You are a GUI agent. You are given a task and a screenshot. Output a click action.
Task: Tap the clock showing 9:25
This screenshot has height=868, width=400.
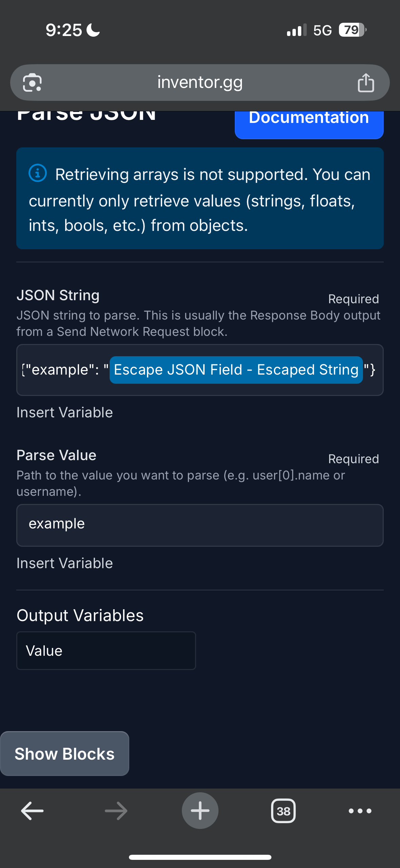(x=64, y=30)
